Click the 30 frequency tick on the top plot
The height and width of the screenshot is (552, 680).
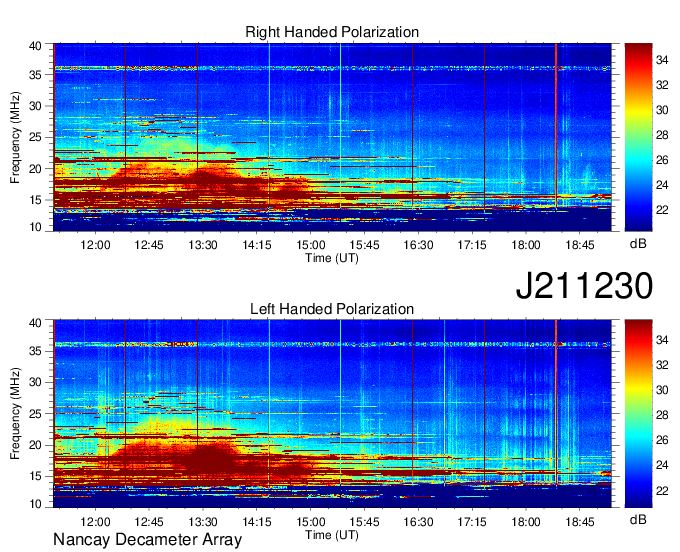coord(36,106)
